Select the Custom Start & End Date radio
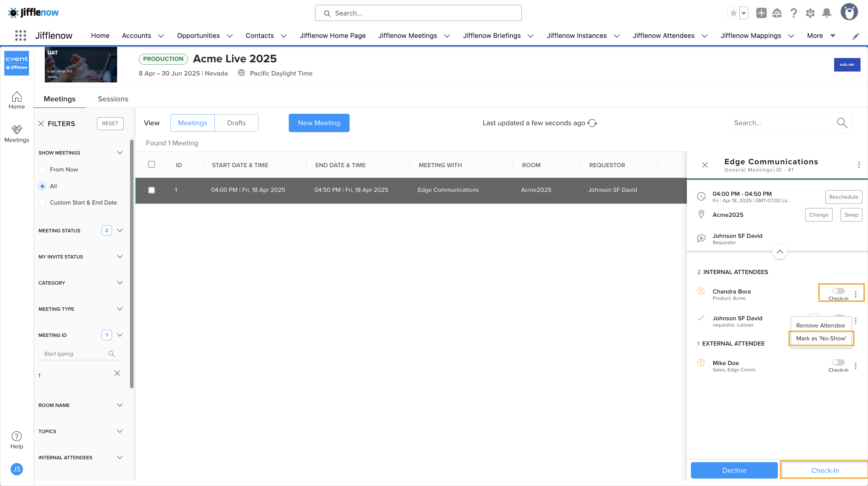The image size is (868, 486). (42, 203)
